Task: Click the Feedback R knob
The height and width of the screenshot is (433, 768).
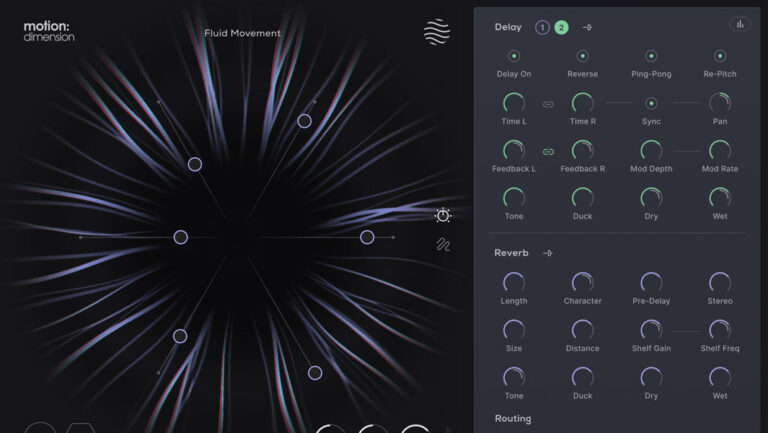Action: (582, 151)
